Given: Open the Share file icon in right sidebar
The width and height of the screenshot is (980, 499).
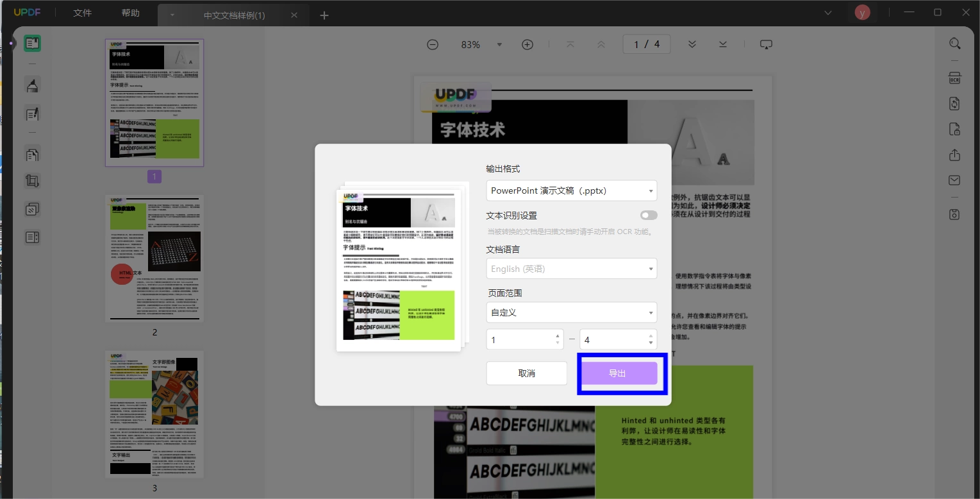Looking at the screenshot, I should pyautogui.click(x=955, y=155).
